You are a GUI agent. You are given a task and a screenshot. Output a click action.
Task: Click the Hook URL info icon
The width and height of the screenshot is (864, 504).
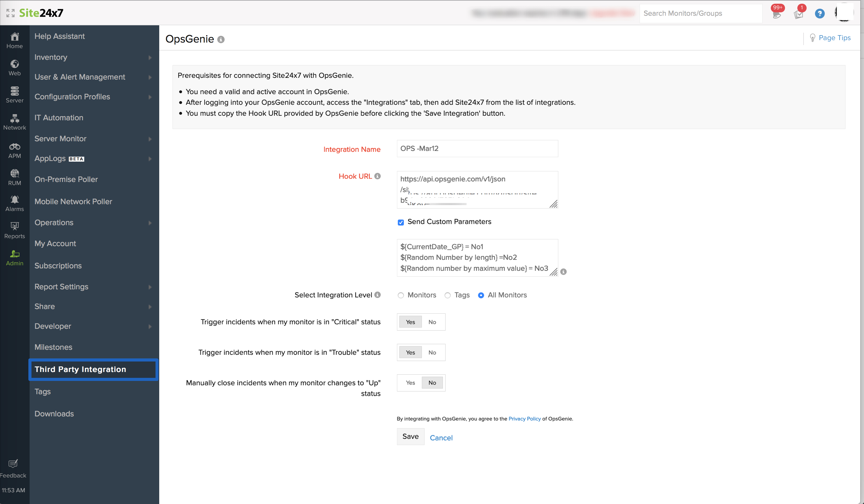pyautogui.click(x=377, y=176)
